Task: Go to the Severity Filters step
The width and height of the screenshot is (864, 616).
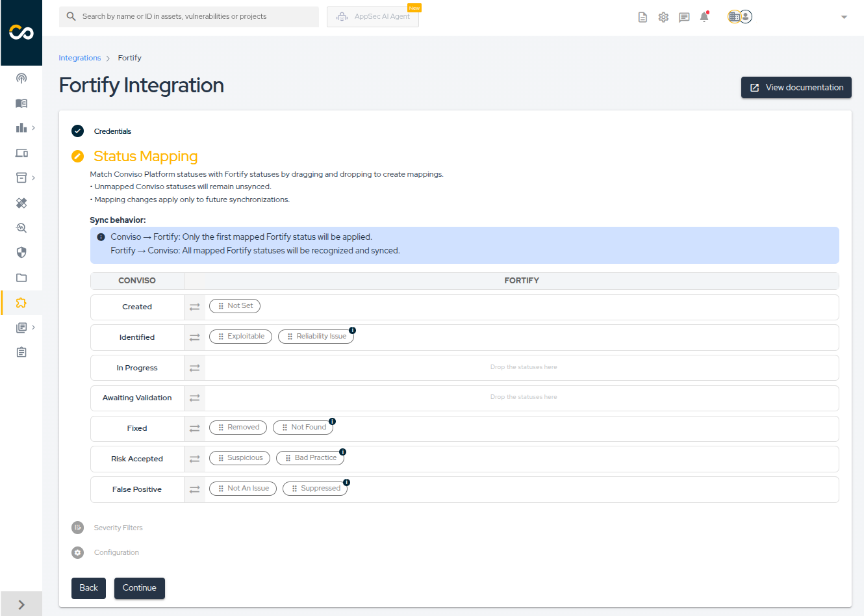Action: pos(118,528)
